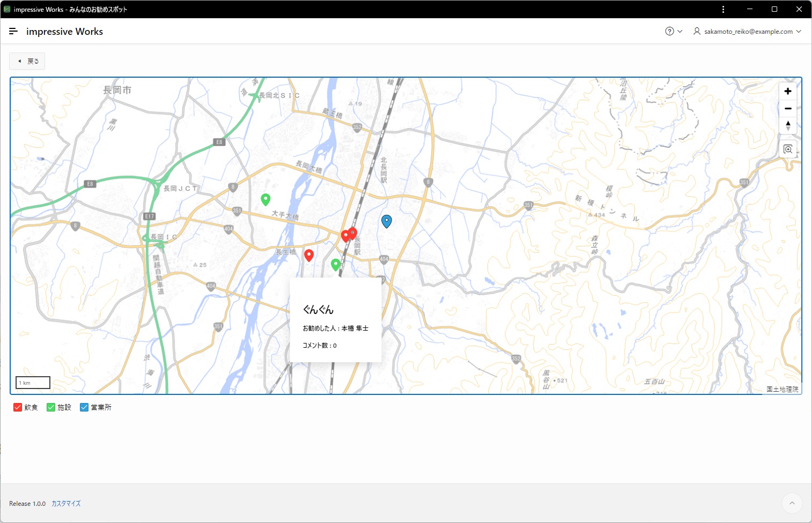Uncheck the 施設 category checkbox
This screenshot has width=812, height=523.
[x=51, y=407]
